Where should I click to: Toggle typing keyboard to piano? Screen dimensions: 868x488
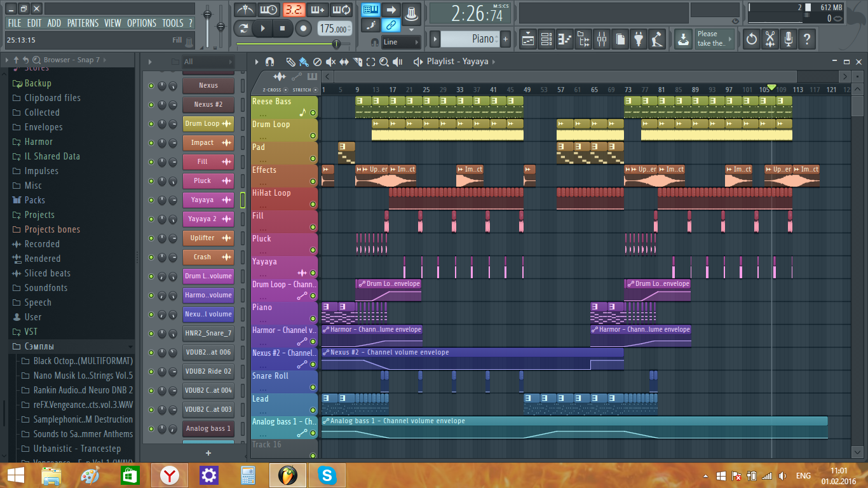(x=370, y=10)
